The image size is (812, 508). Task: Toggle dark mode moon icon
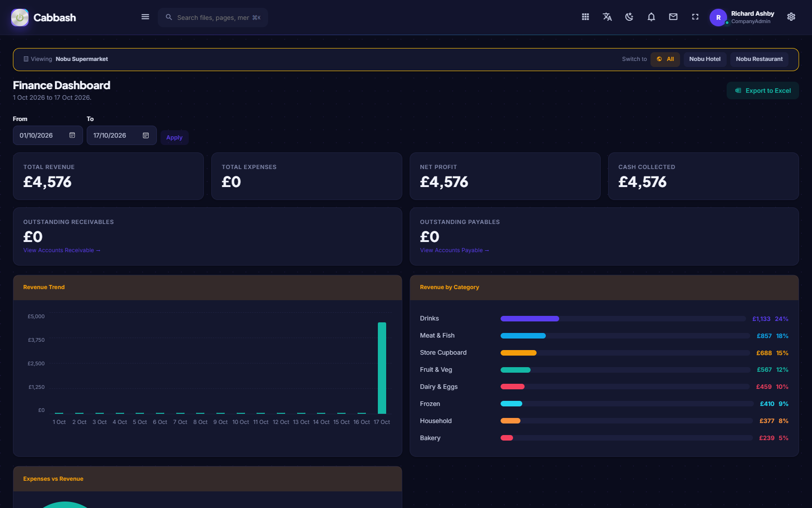pyautogui.click(x=629, y=17)
